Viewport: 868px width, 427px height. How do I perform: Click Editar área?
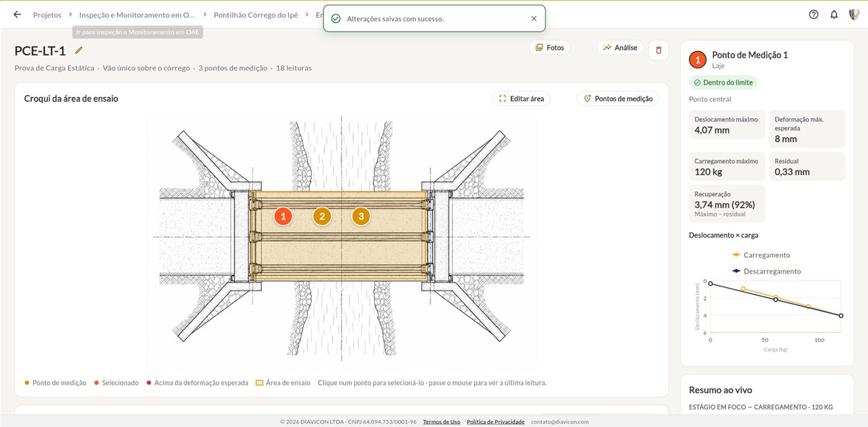pyautogui.click(x=521, y=98)
